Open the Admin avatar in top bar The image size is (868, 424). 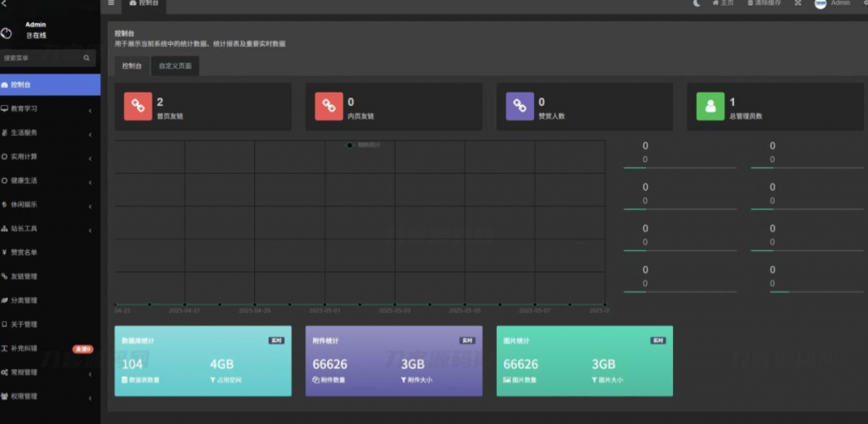pyautogui.click(x=821, y=3)
